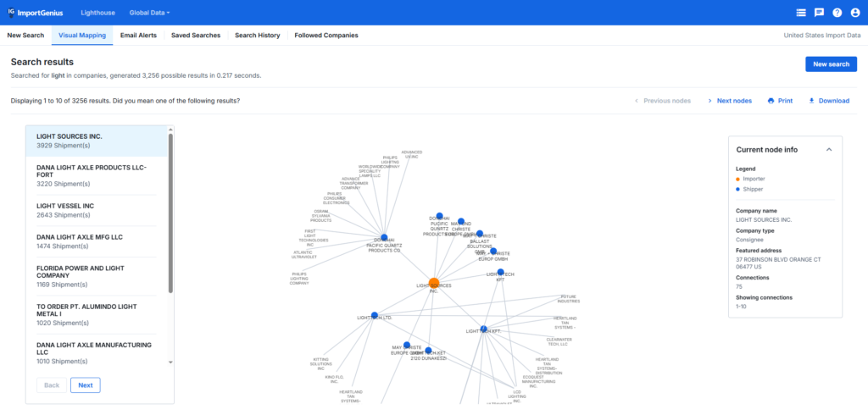Viewport: 868px width, 415px height.
Task: Open the Saved Searches tab
Action: click(x=195, y=36)
